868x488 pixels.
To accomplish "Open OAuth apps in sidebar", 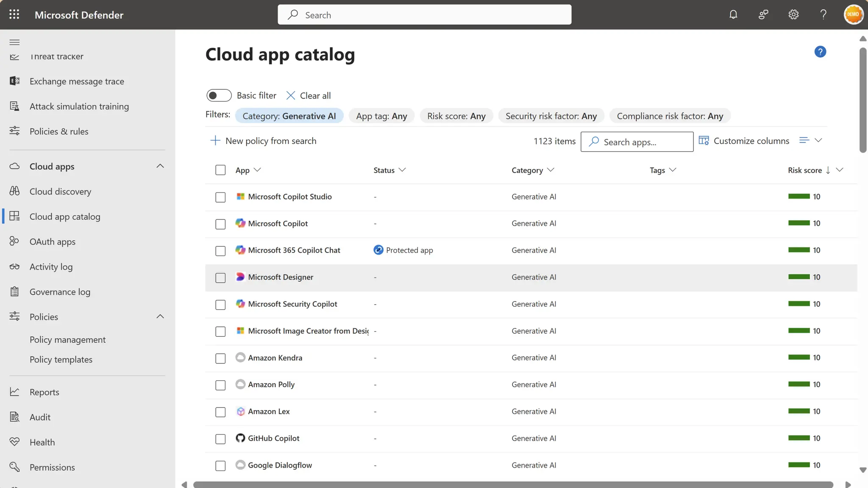I will pos(53,241).
